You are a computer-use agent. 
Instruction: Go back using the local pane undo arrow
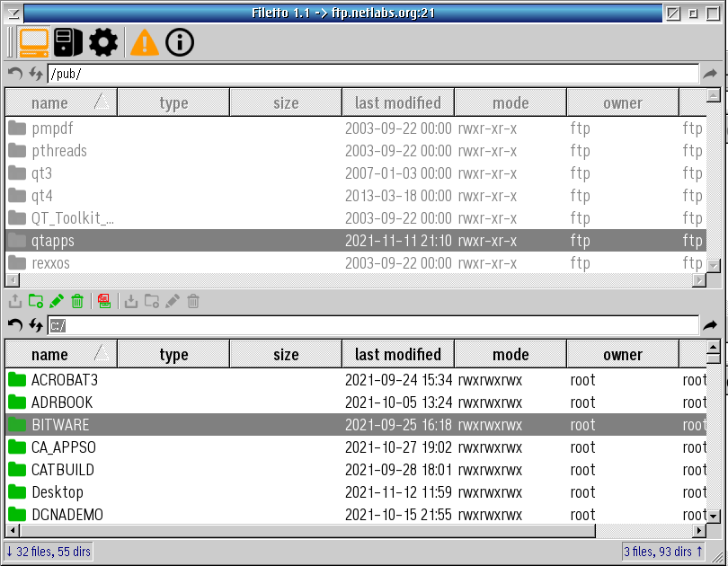(14, 325)
